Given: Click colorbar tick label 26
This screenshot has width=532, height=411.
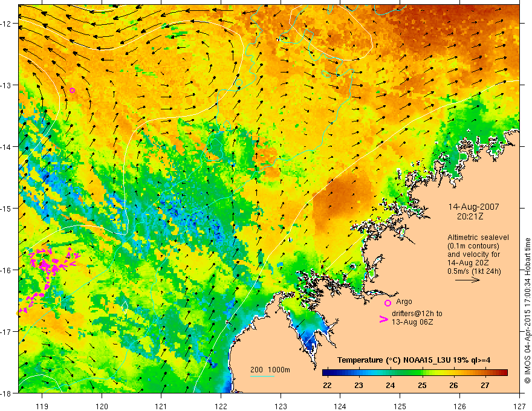Looking at the screenshot, I should tap(453, 385).
